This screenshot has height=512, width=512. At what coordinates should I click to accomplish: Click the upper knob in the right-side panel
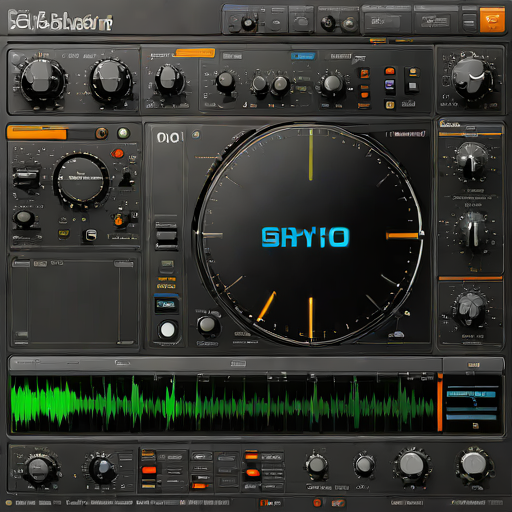pyautogui.click(x=472, y=159)
